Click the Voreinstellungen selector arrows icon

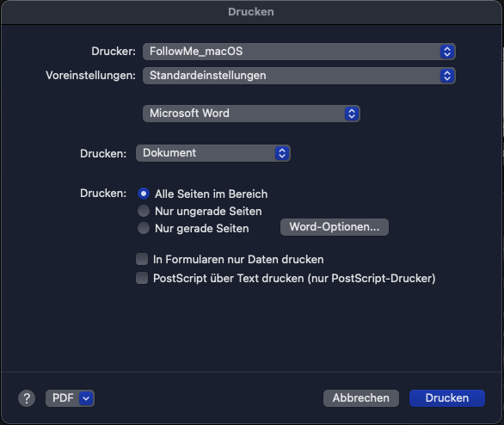pyautogui.click(x=447, y=76)
